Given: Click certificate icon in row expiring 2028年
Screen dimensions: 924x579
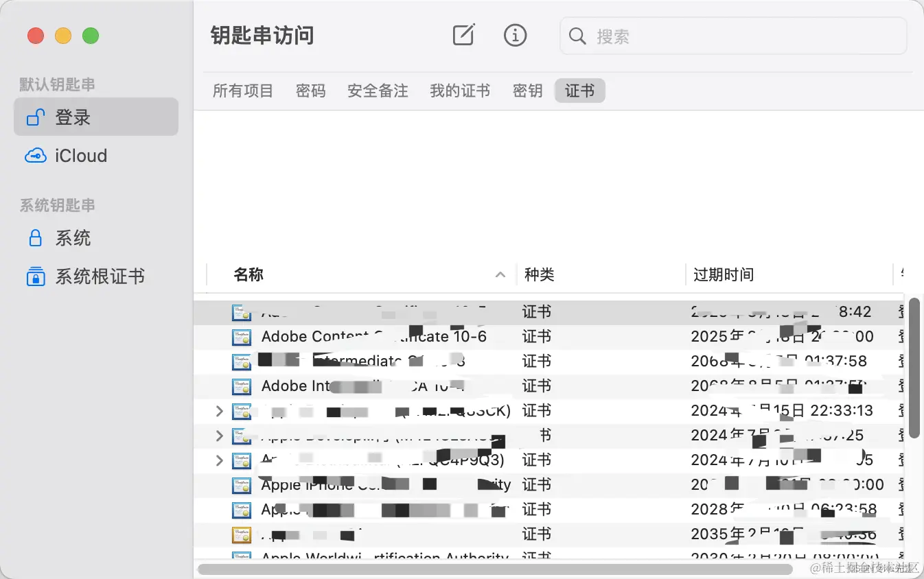Looking at the screenshot, I should point(242,510).
